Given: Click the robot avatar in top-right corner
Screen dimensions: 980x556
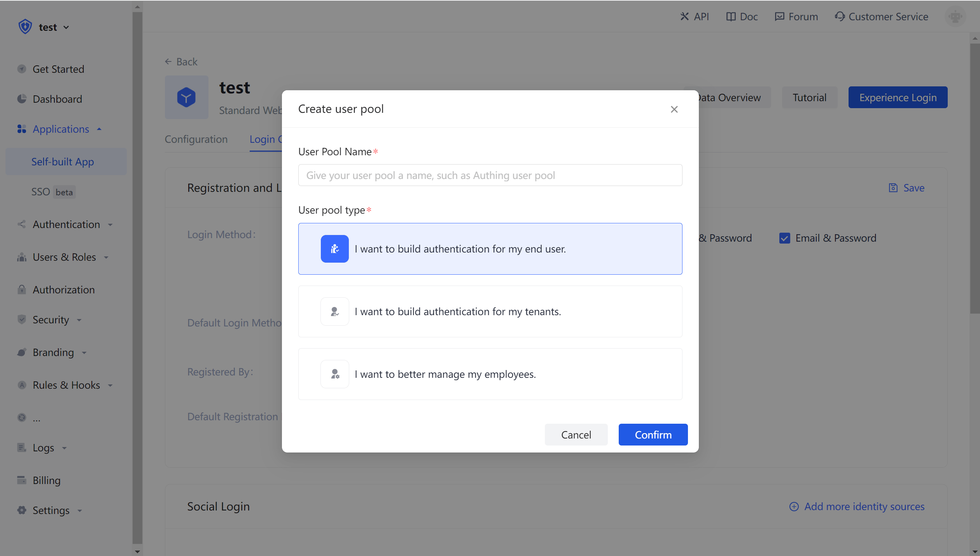Looking at the screenshot, I should click(955, 16).
